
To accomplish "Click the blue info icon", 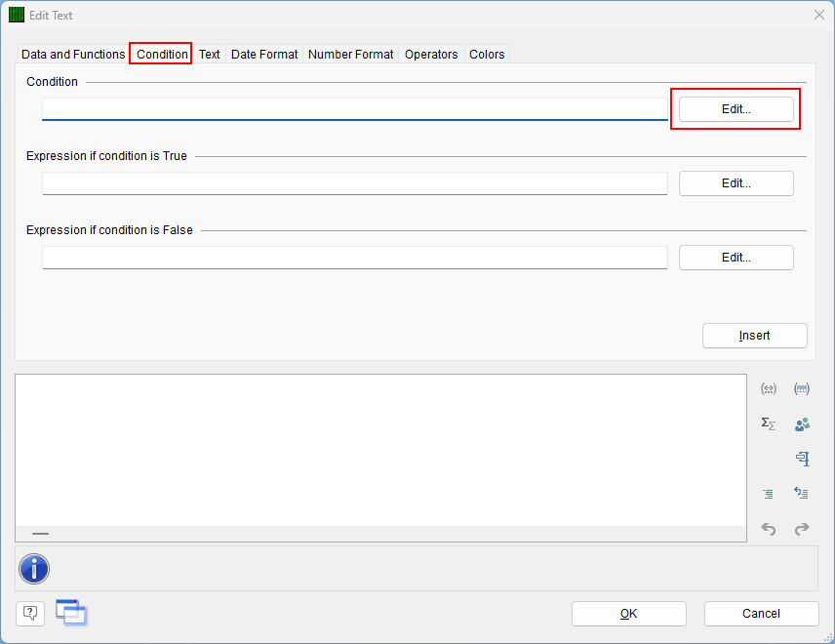I will point(33,569).
